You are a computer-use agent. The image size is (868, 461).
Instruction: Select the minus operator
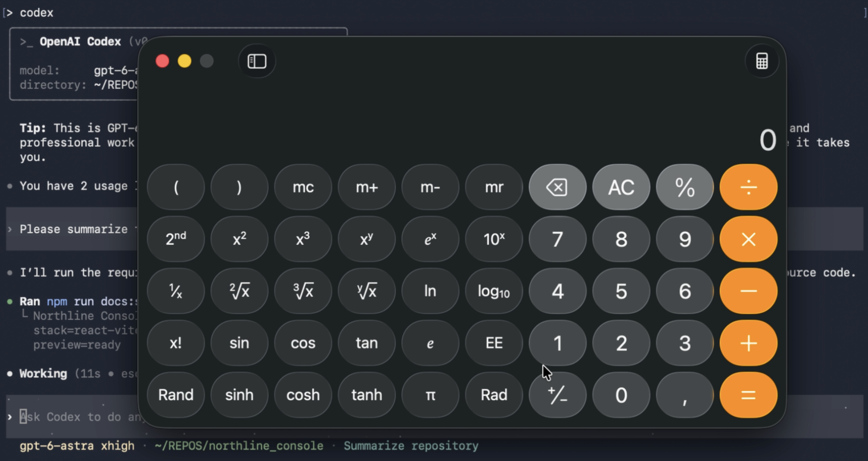coord(748,291)
